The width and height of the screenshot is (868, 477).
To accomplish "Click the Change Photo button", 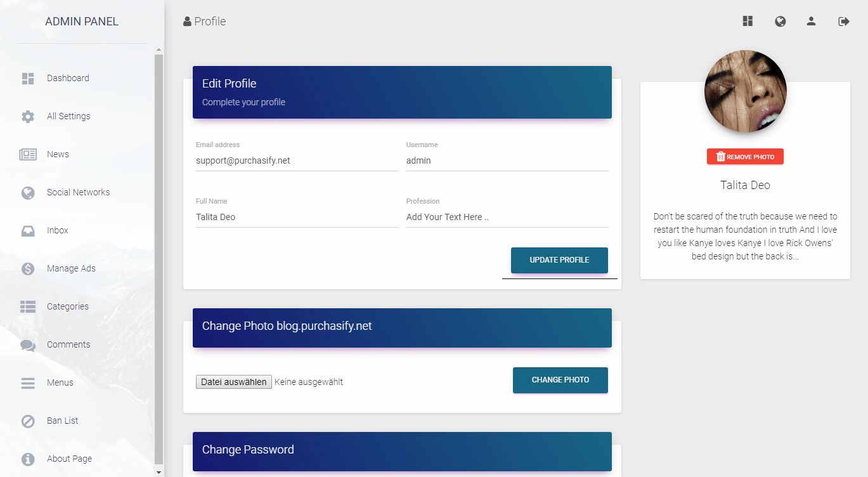I will 560,380.
